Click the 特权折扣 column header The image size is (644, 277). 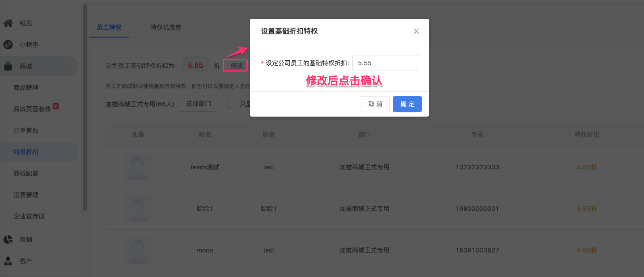pos(587,134)
